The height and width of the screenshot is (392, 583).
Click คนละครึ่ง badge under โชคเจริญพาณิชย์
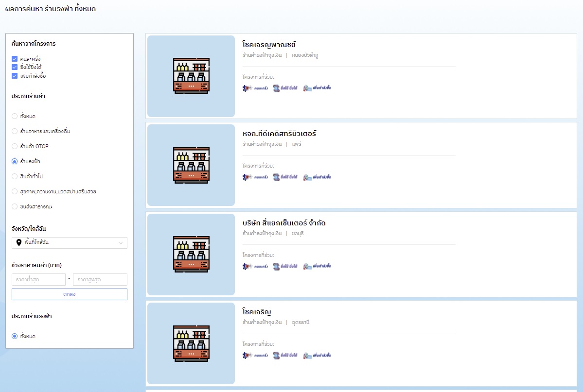255,88
